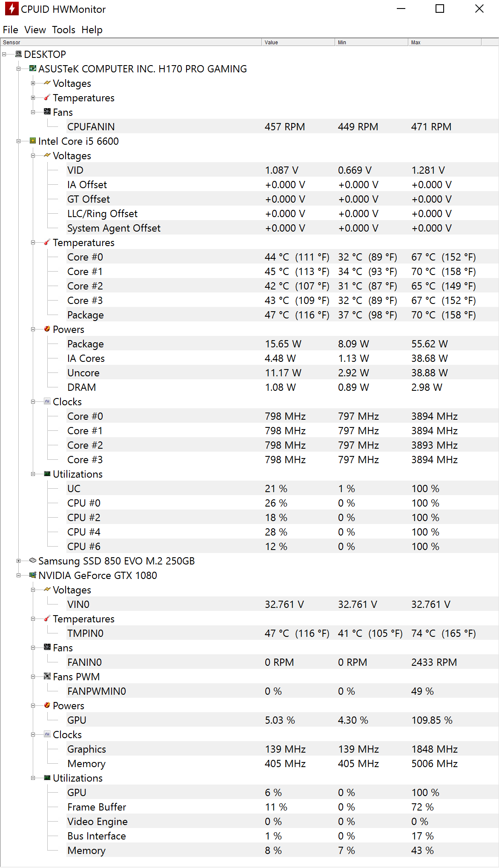Image resolution: width=499 pixels, height=868 pixels.
Task: Click the motherboard Voltages lightning icon
Action: click(x=47, y=83)
